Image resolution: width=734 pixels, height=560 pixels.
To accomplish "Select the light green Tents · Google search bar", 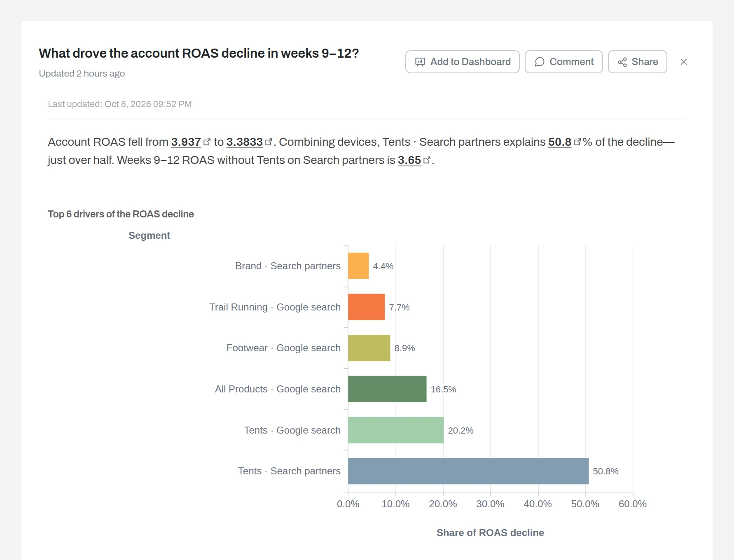I will (396, 430).
